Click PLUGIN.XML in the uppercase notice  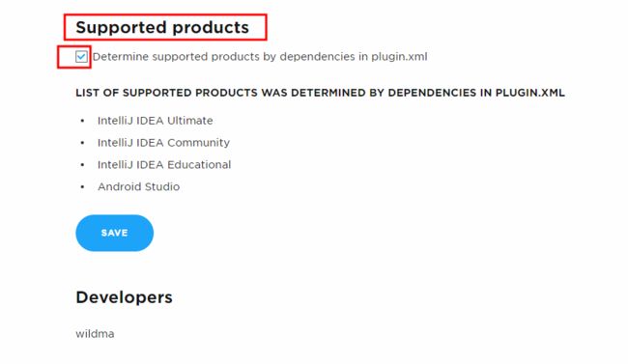point(529,93)
